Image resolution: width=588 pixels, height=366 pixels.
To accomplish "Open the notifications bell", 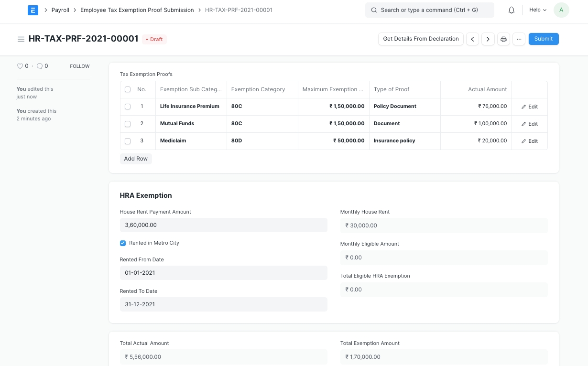I will click(512, 10).
